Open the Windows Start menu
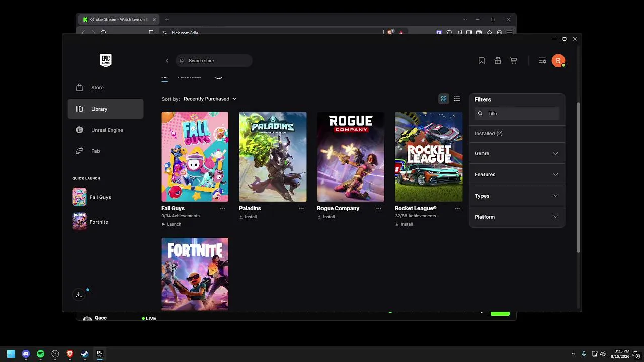Viewport: 644px width, 362px height. point(11,354)
